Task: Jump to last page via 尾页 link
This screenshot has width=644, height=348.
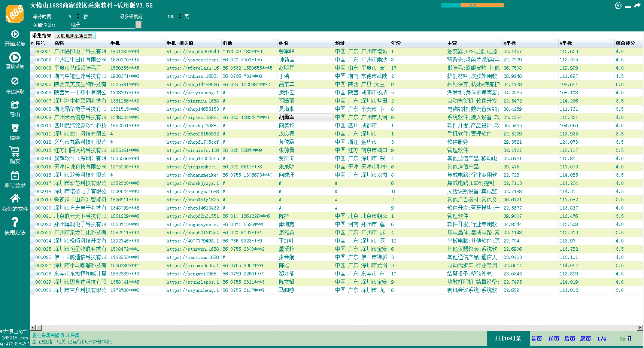Action: pyautogui.click(x=585, y=339)
